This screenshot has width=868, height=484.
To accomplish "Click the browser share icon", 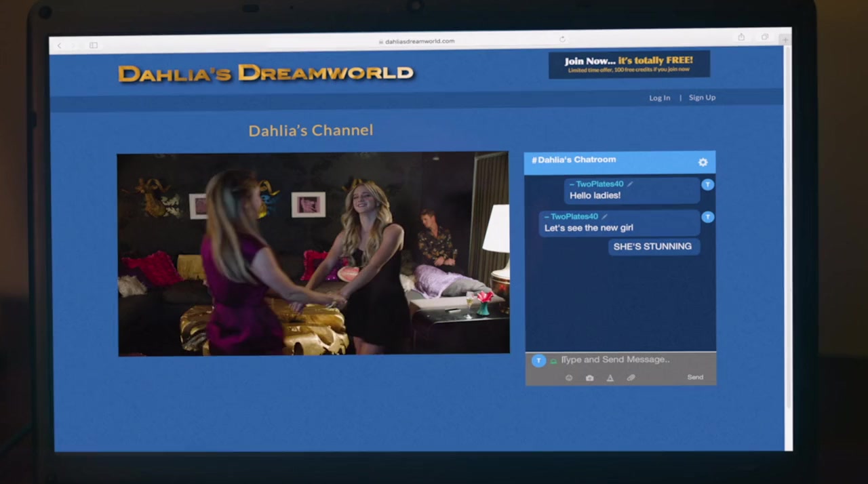I will (741, 37).
